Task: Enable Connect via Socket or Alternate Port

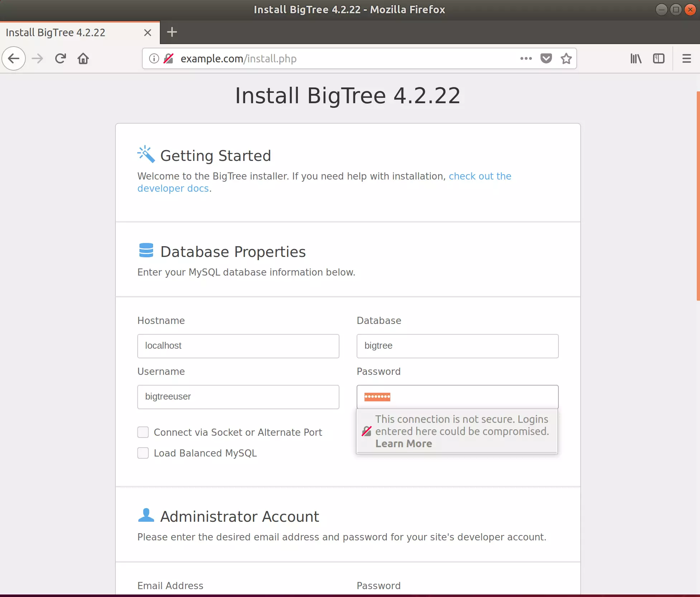Action: 143,432
